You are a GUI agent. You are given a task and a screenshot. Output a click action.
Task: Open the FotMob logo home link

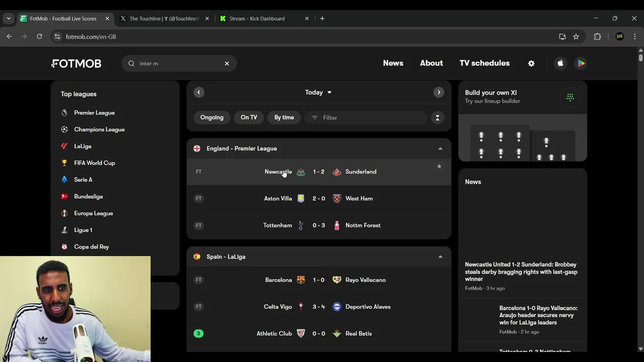click(x=76, y=63)
